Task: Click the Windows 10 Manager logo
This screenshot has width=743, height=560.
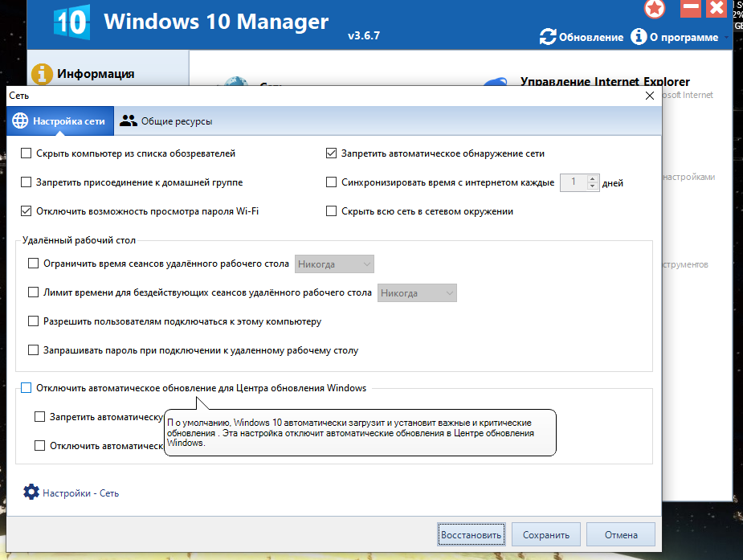Action: pyautogui.click(x=71, y=22)
